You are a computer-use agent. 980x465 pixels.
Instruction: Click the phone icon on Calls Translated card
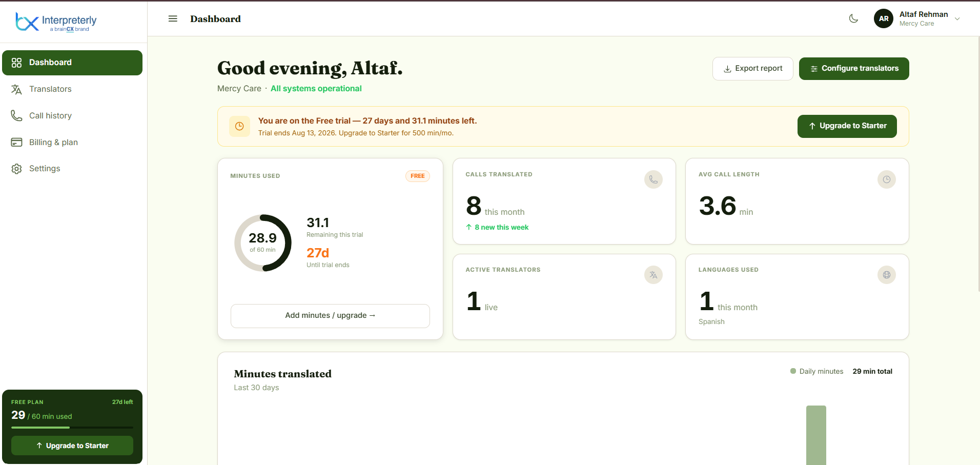tap(654, 179)
